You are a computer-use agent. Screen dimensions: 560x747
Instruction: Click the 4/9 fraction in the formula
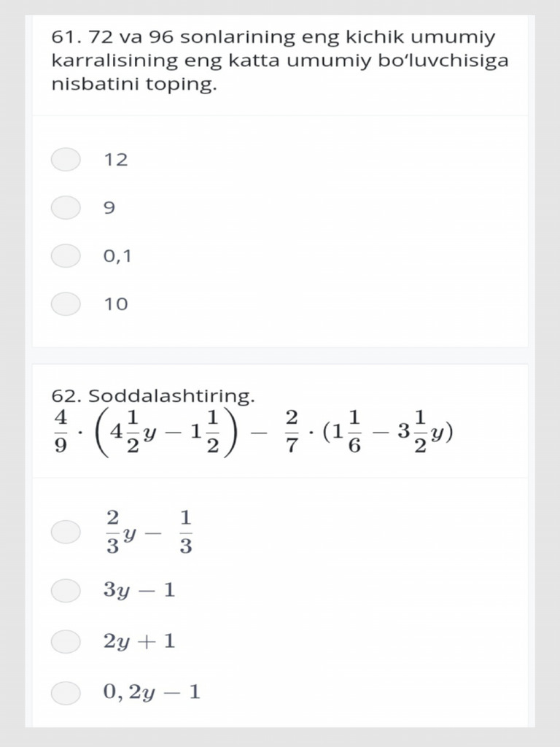[61, 432]
